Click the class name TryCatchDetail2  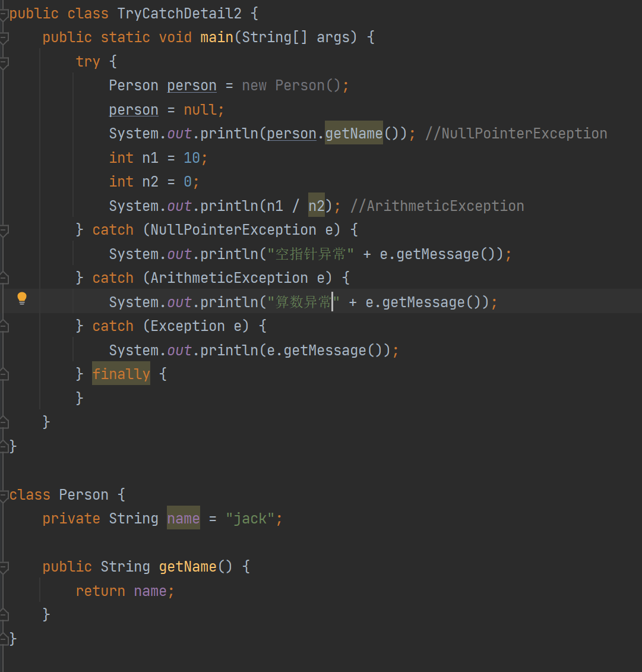[179, 14]
